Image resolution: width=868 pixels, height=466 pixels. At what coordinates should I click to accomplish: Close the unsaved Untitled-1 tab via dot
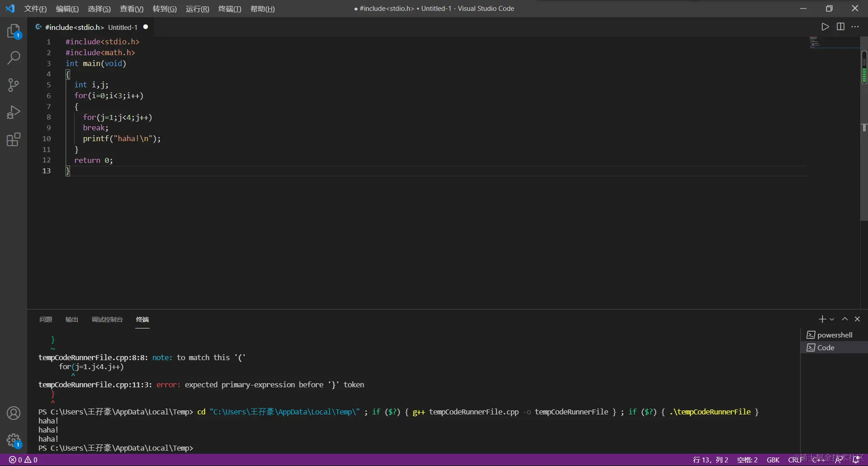point(146,27)
